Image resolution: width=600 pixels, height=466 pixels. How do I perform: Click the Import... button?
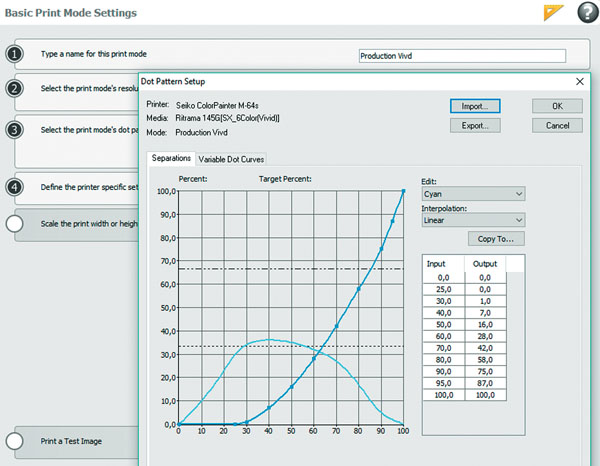[x=475, y=106]
